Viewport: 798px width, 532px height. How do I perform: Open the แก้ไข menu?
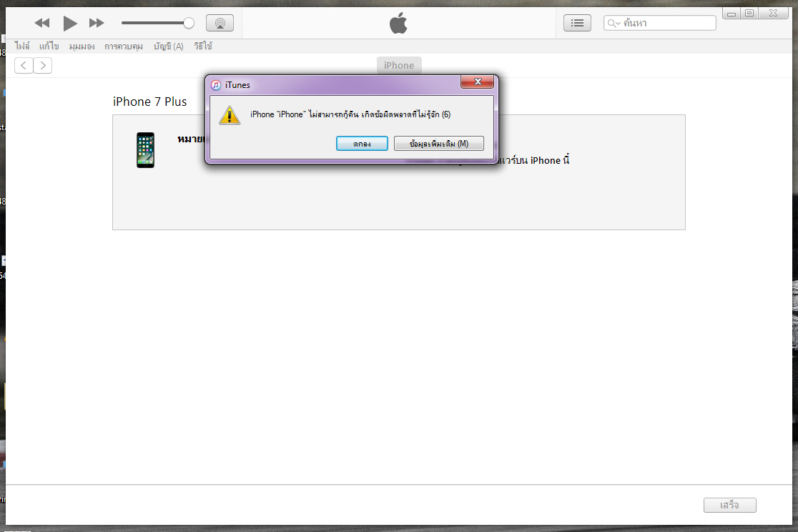pos(49,46)
